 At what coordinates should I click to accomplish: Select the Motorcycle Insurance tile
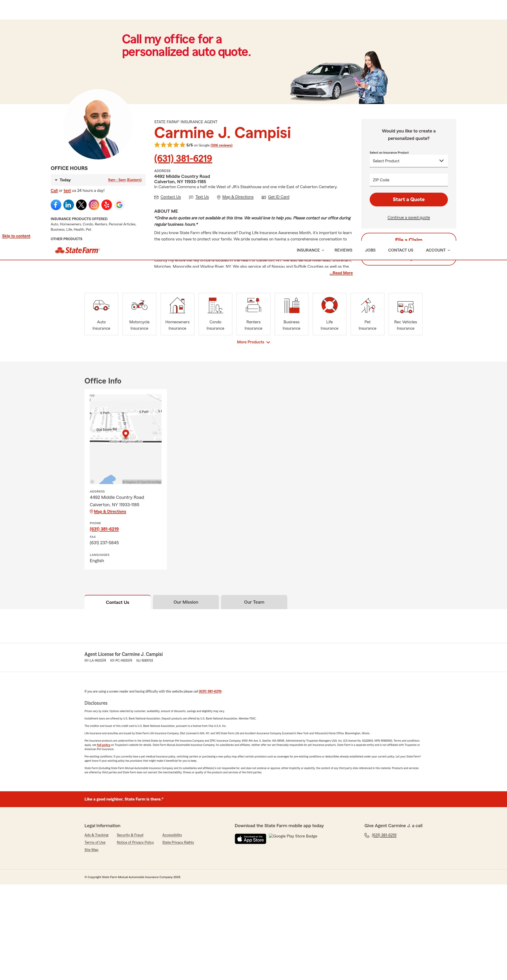point(139,314)
